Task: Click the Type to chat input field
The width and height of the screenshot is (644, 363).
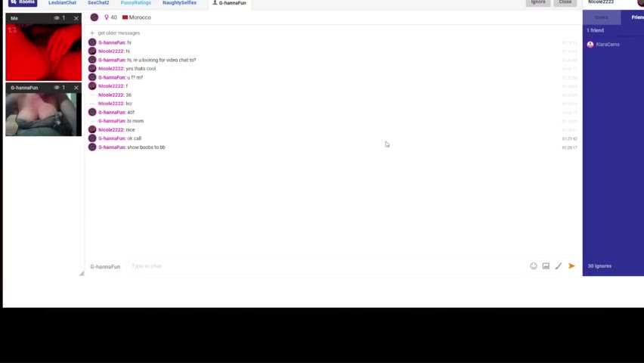Action: [302, 266]
